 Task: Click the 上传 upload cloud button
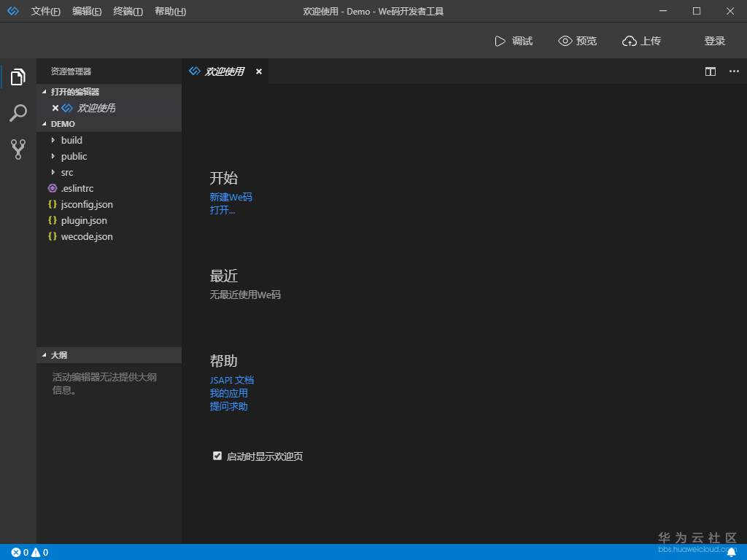click(641, 41)
